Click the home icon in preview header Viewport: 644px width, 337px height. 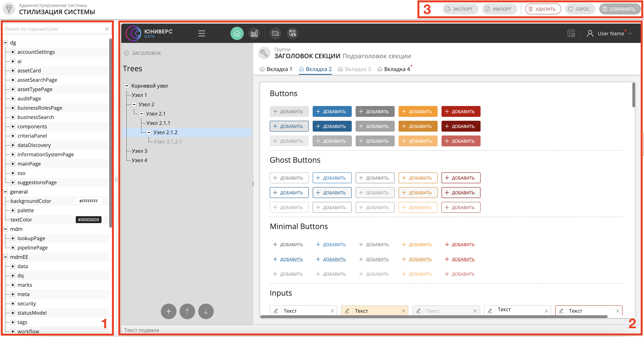(237, 33)
